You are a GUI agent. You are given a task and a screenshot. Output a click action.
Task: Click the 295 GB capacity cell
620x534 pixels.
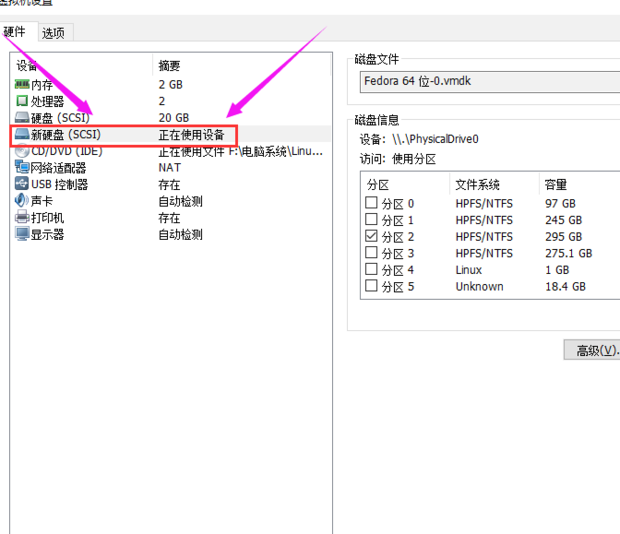click(564, 237)
